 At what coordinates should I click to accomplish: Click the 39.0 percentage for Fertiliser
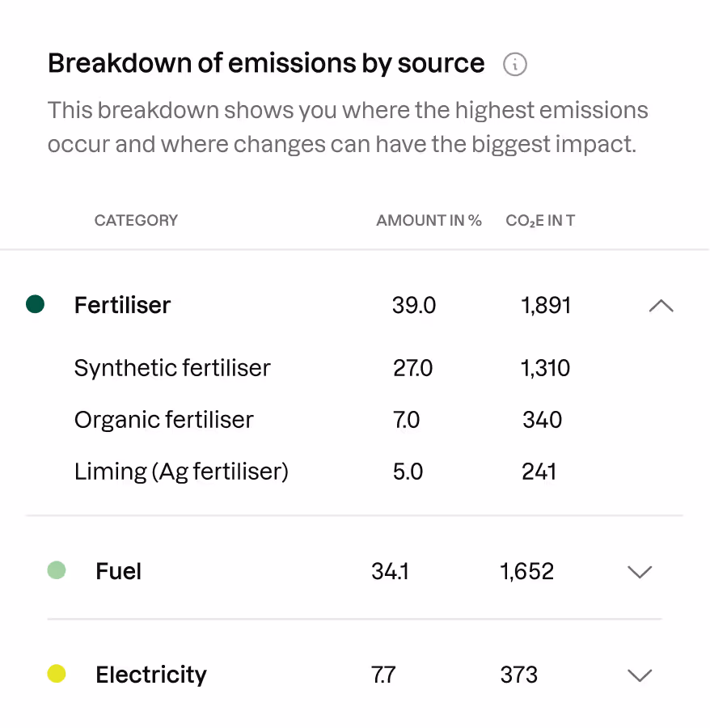pos(414,306)
